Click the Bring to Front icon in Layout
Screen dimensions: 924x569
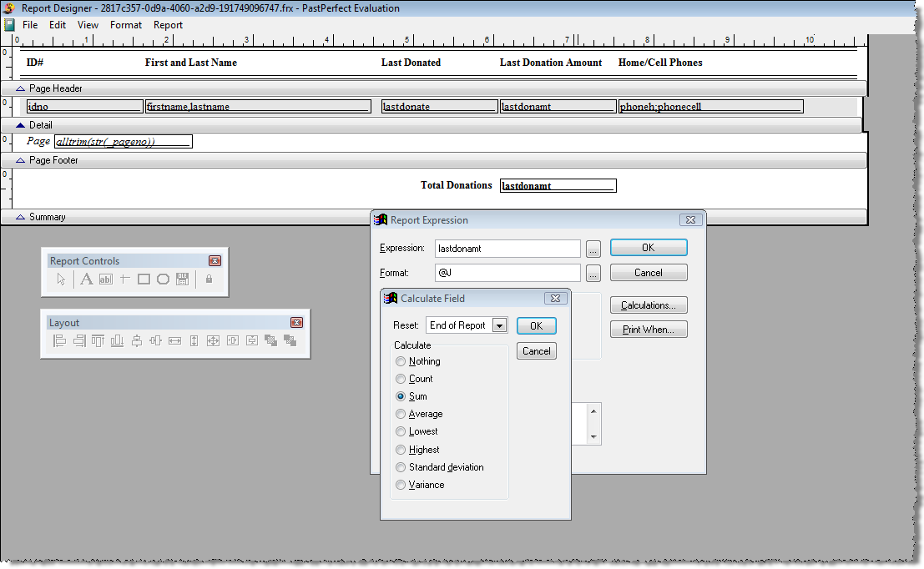[271, 341]
